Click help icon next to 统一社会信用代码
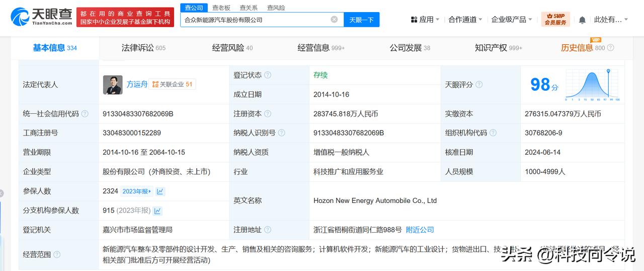 click(85, 114)
